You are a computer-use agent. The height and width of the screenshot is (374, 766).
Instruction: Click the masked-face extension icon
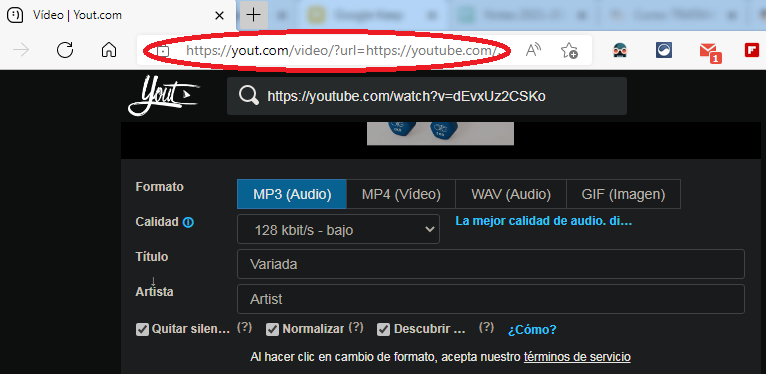(x=620, y=50)
